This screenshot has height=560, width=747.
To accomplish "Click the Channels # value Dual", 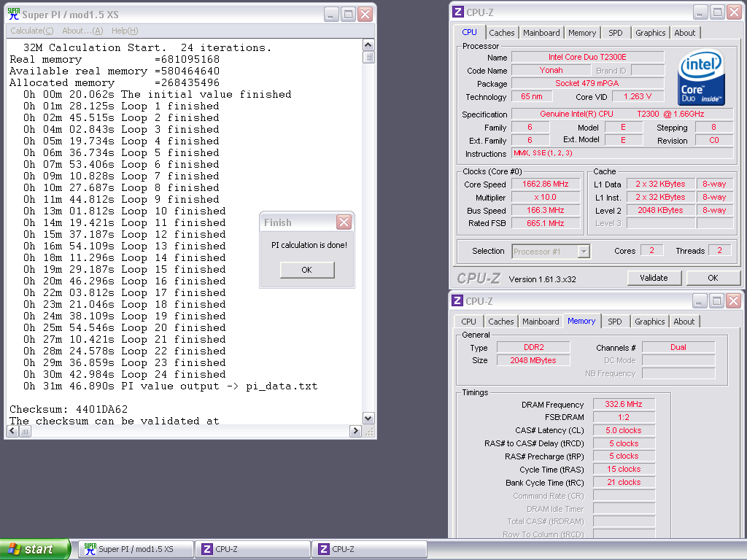I will click(678, 347).
